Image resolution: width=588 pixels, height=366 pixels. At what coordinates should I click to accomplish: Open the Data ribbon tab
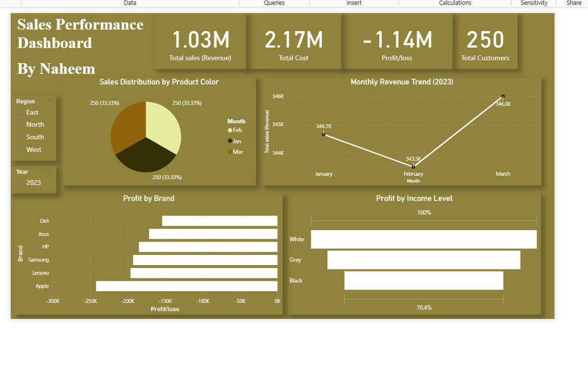pos(129,3)
